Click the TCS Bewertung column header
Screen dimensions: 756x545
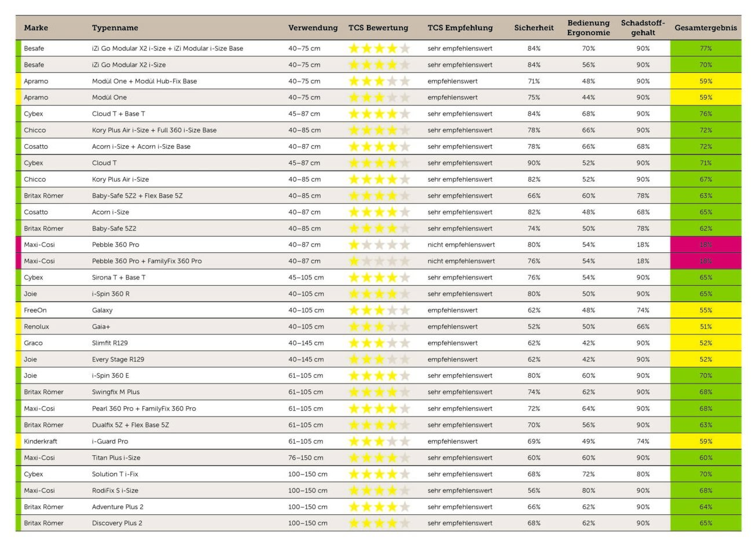(379, 28)
